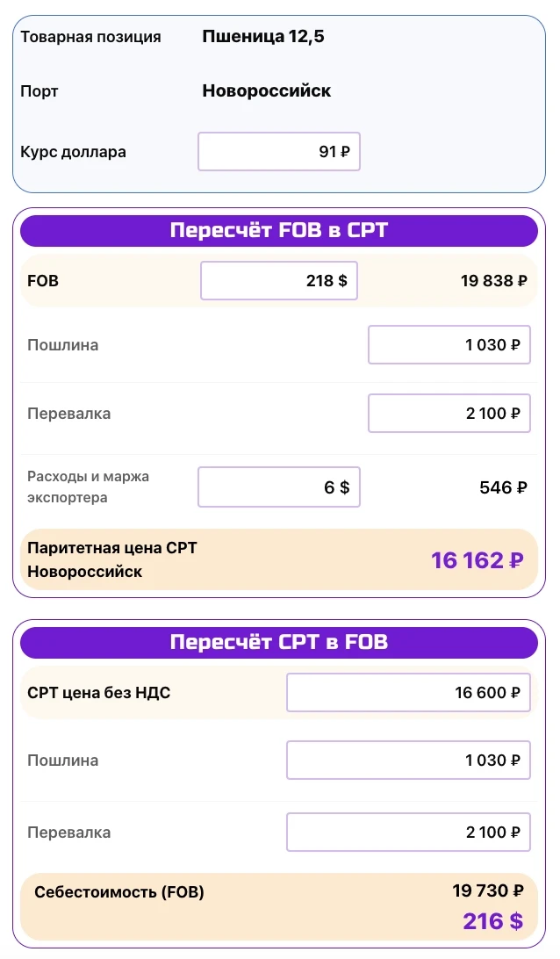The height and width of the screenshot is (959, 560).
Task: Click the Новороссийск port value
Action: coord(267,90)
